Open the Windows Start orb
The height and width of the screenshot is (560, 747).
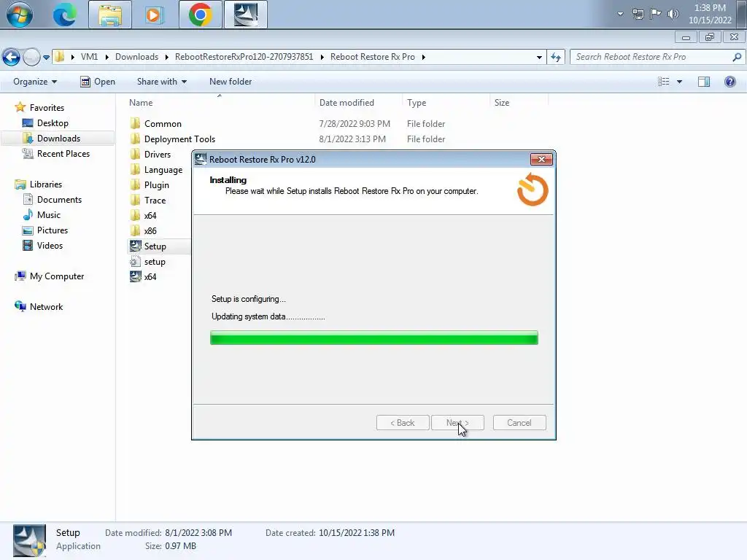tap(19, 15)
